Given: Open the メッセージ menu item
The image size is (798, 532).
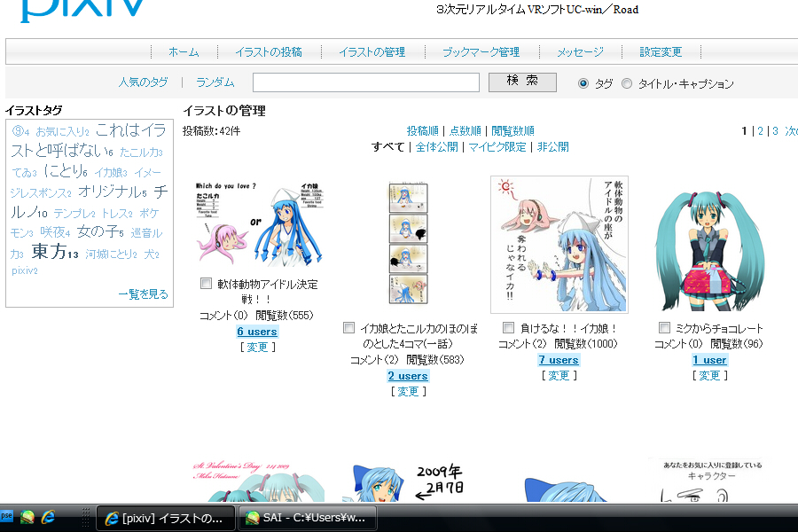Looking at the screenshot, I should 580,52.
